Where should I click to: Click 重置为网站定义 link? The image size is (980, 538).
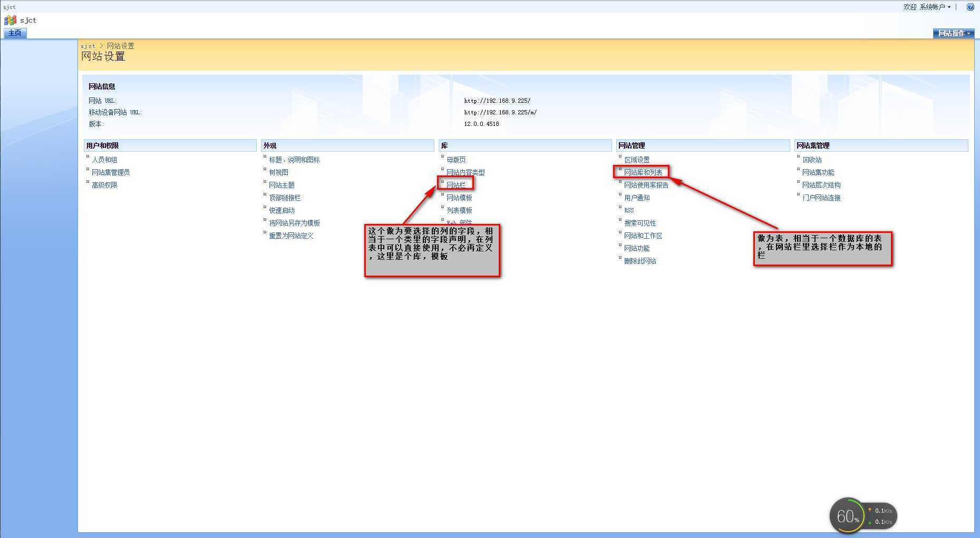coord(291,236)
